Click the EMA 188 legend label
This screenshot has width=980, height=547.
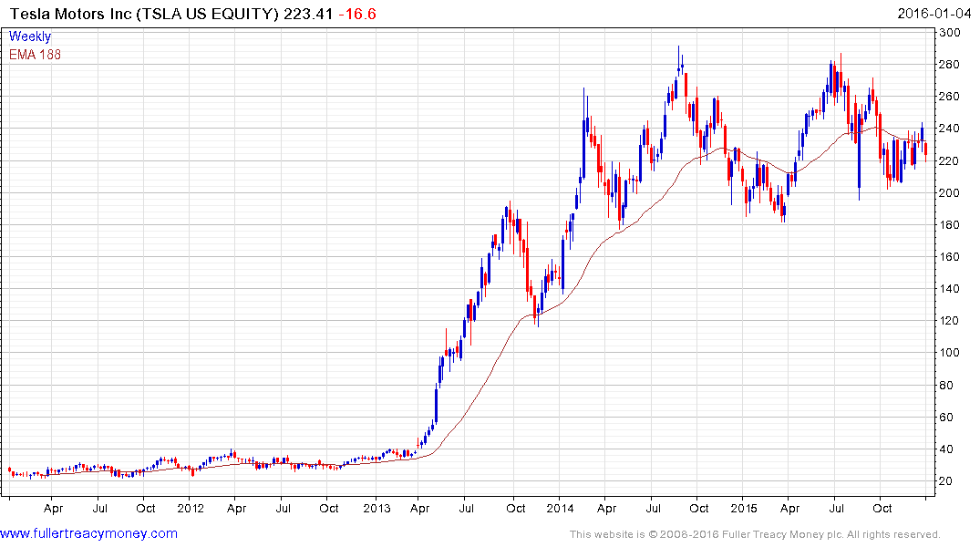pyautogui.click(x=35, y=55)
